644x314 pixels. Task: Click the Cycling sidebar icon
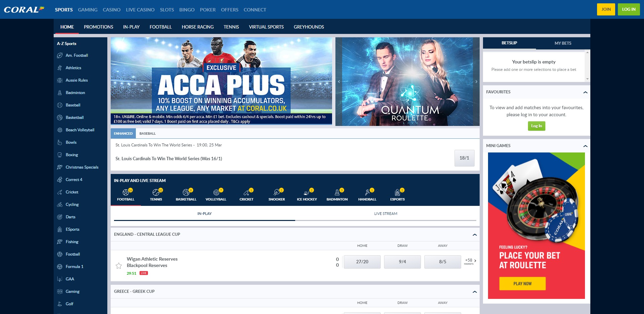click(x=60, y=205)
